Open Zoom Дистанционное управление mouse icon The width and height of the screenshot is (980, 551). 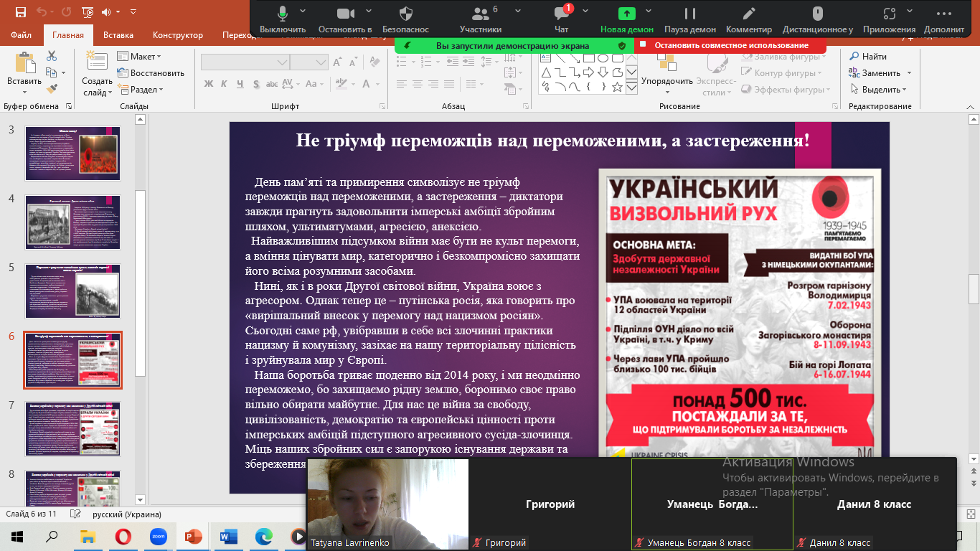click(x=817, y=19)
